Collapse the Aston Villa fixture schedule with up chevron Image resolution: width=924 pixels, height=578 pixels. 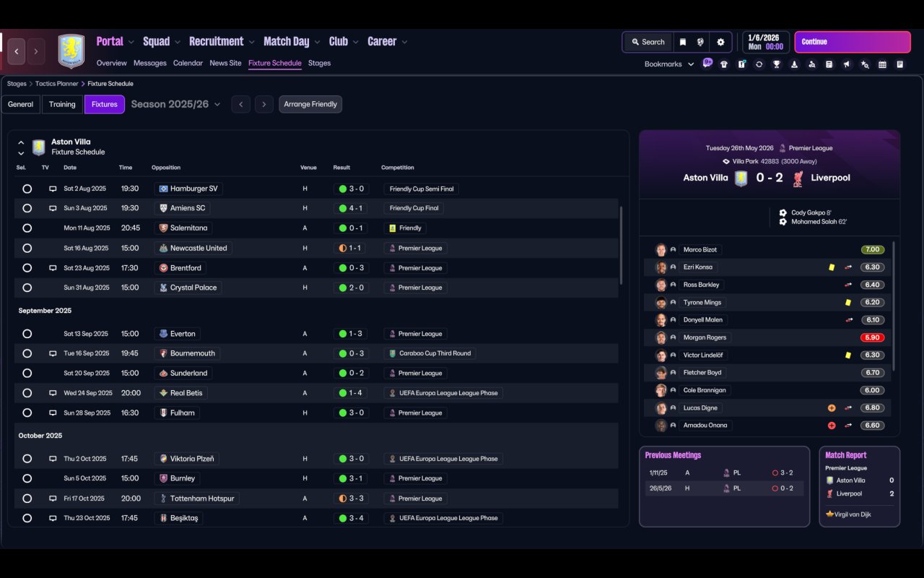[21, 143]
